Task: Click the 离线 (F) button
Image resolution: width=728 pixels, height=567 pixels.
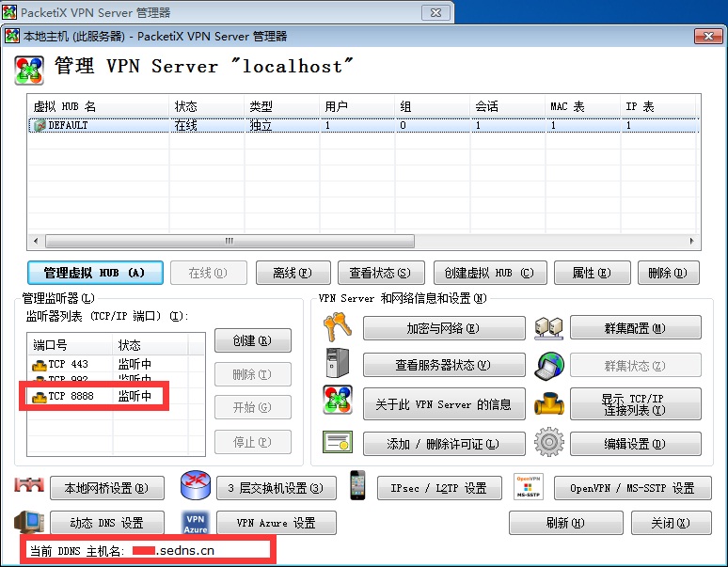Action: (293, 273)
